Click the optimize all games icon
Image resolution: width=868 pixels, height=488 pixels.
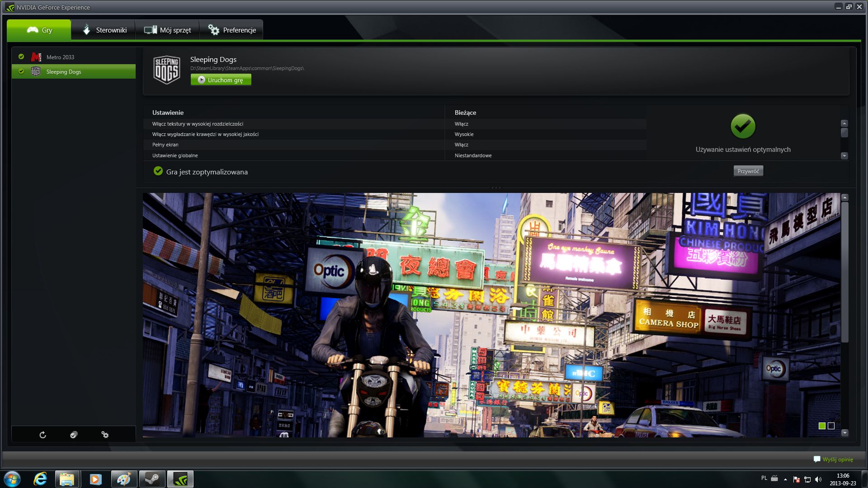click(74, 435)
